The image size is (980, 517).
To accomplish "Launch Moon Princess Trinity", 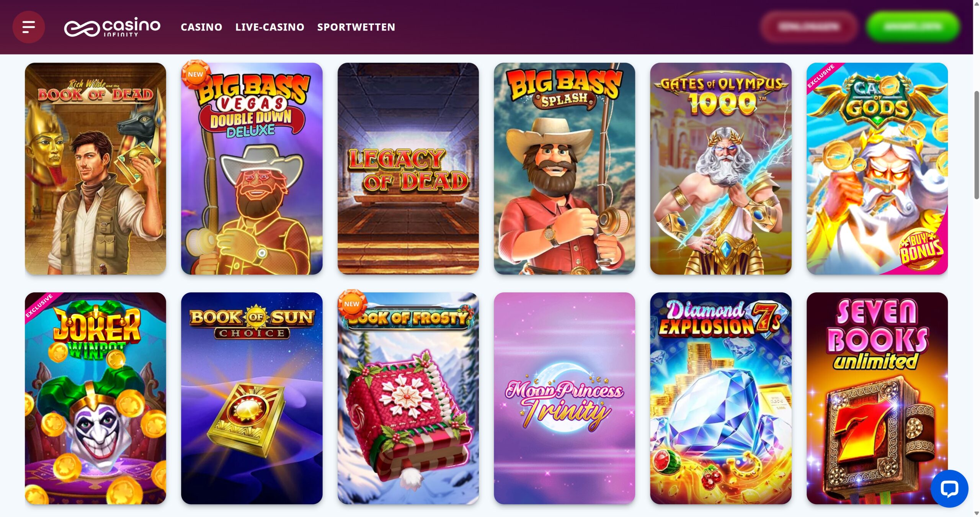I will [564, 398].
